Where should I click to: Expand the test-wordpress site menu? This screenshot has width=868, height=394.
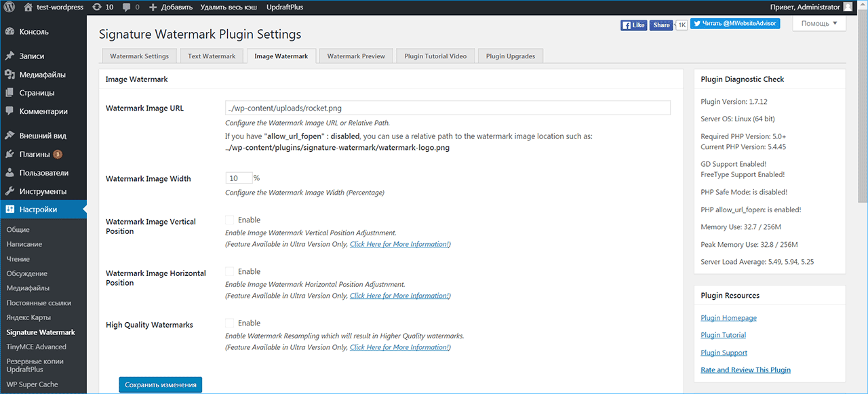(54, 7)
